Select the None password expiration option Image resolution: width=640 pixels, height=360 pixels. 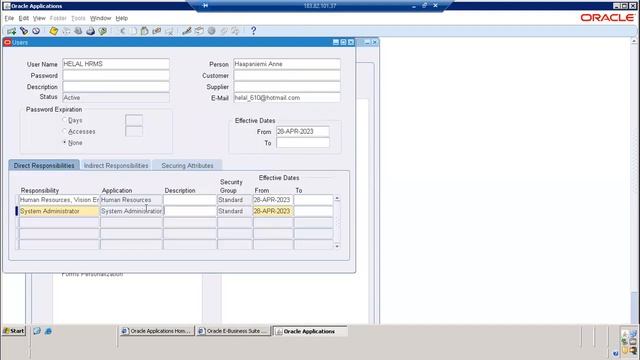64,142
